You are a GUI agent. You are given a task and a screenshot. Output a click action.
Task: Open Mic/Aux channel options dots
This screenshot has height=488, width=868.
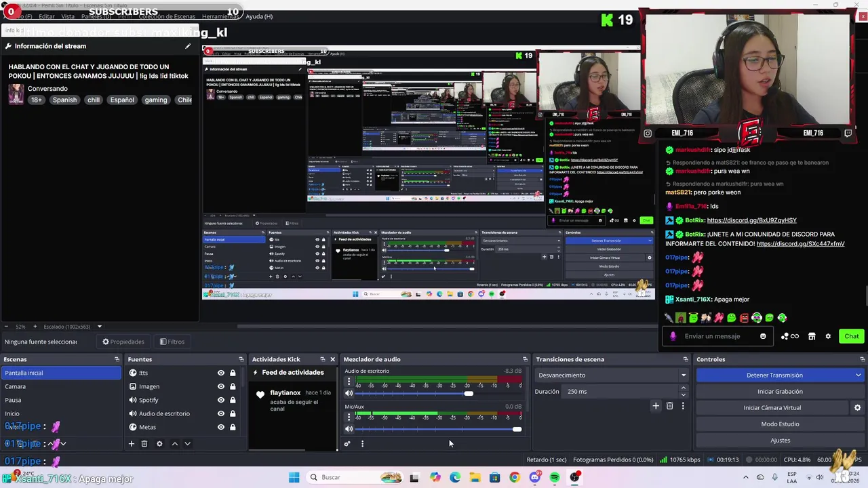(349, 416)
